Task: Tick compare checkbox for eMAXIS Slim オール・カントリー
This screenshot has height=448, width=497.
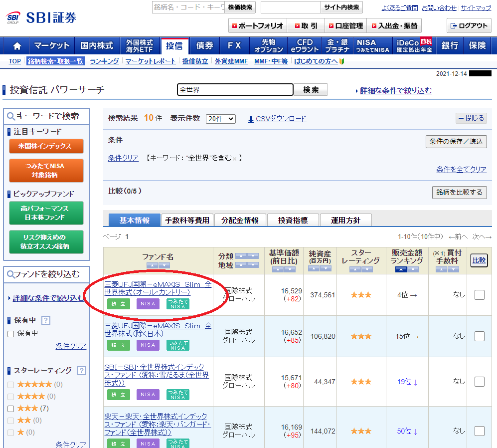Action: click(479, 295)
